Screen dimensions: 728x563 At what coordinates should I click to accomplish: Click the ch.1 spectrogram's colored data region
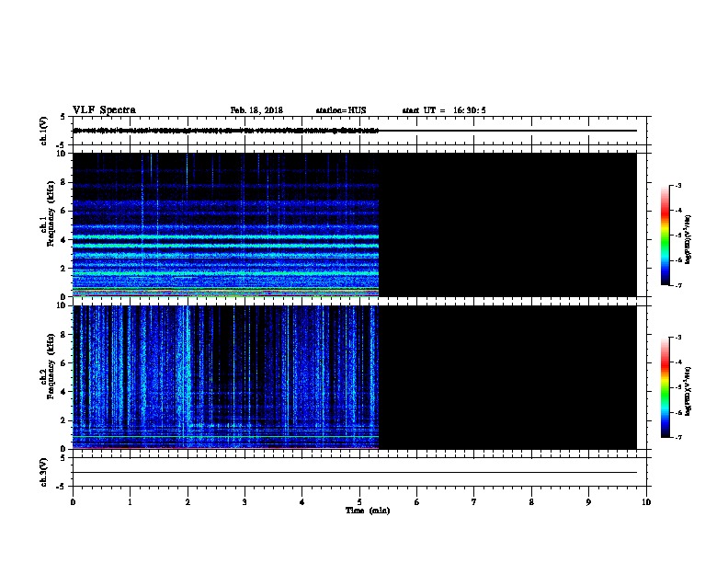pos(225,224)
